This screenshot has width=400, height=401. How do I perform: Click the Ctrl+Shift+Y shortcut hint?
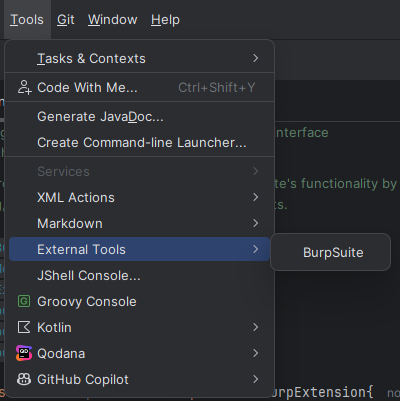[217, 88]
